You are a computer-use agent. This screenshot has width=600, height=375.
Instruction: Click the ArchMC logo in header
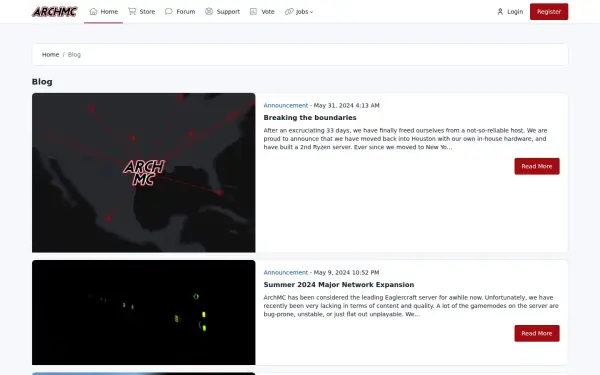55,12
